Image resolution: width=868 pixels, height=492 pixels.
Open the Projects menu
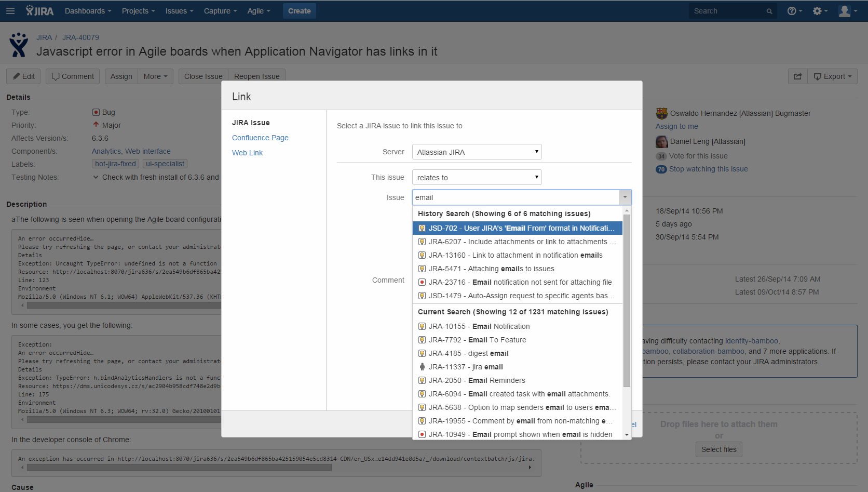click(138, 11)
